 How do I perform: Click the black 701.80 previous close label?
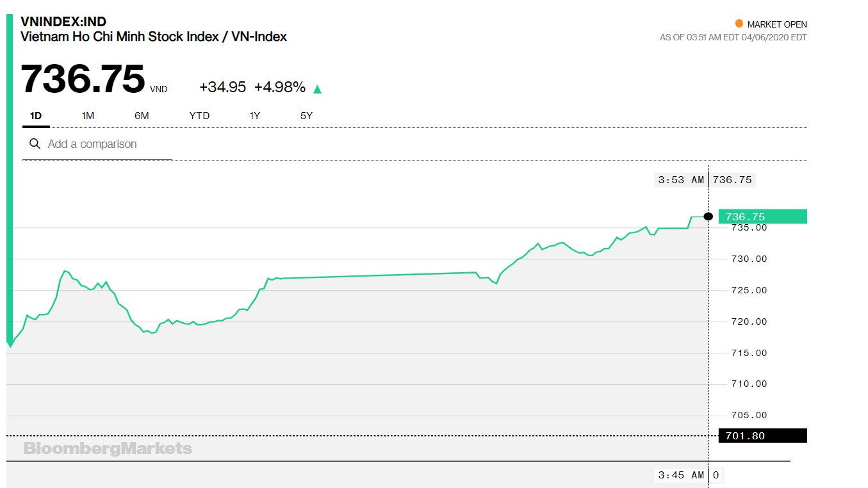762,436
